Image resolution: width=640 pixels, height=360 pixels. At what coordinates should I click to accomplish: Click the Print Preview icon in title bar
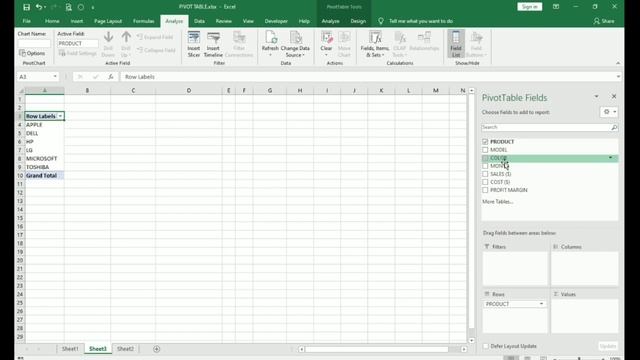tap(69, 7)
